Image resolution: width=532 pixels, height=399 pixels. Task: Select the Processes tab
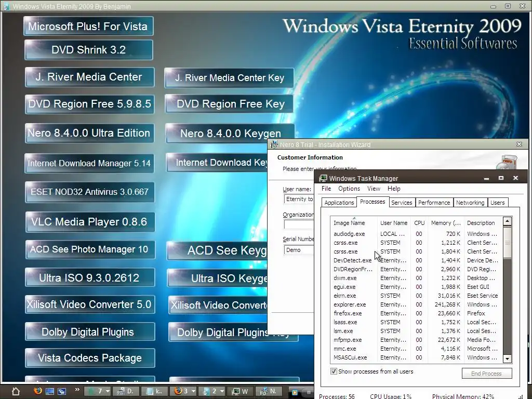(x=373, y=202)
